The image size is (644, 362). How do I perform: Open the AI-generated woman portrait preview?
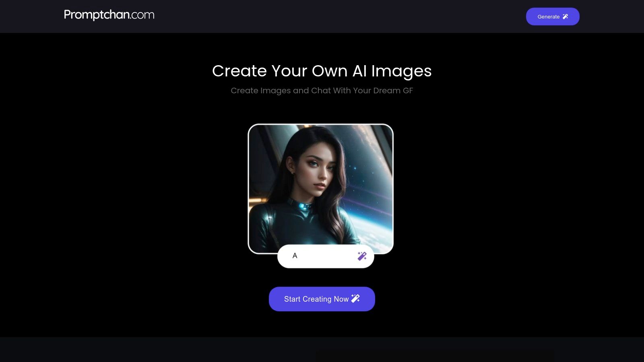(x=320, y=189)
